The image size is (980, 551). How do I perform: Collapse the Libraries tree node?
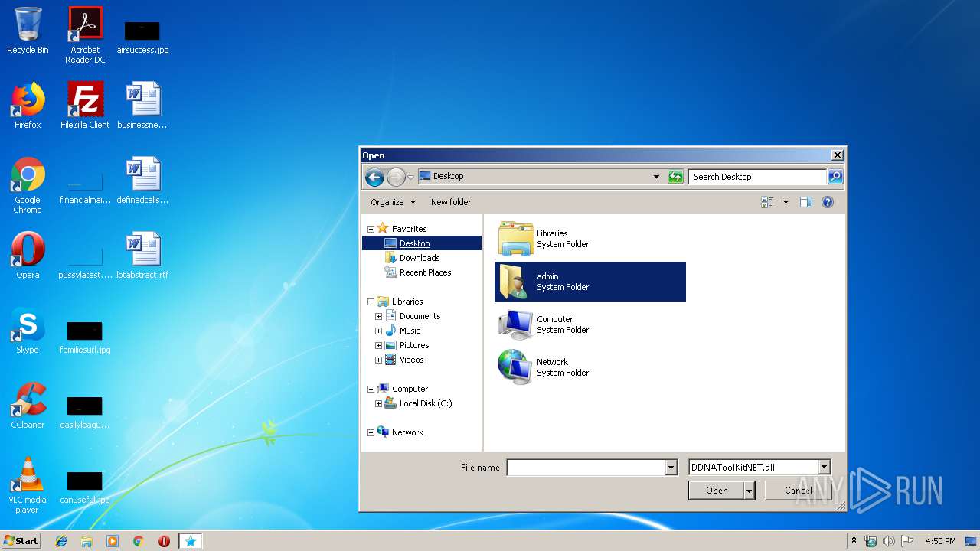(371, 302)
